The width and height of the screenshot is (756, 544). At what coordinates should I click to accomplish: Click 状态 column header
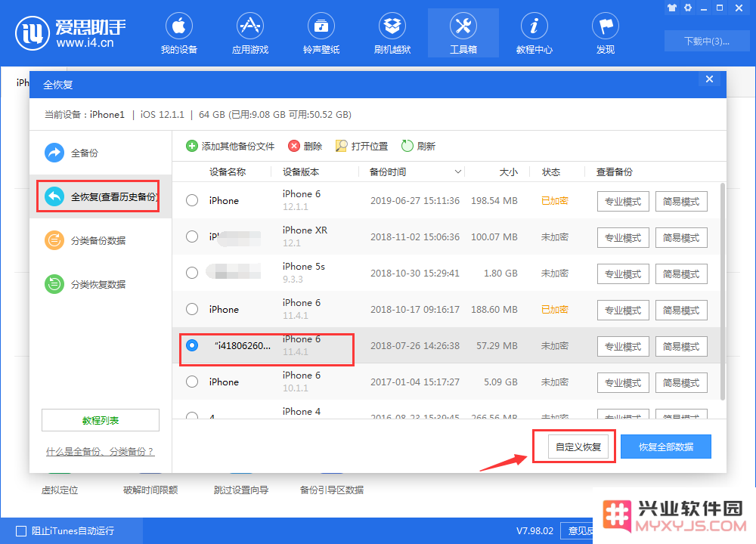pyautogui.click(x=550, y=172)
